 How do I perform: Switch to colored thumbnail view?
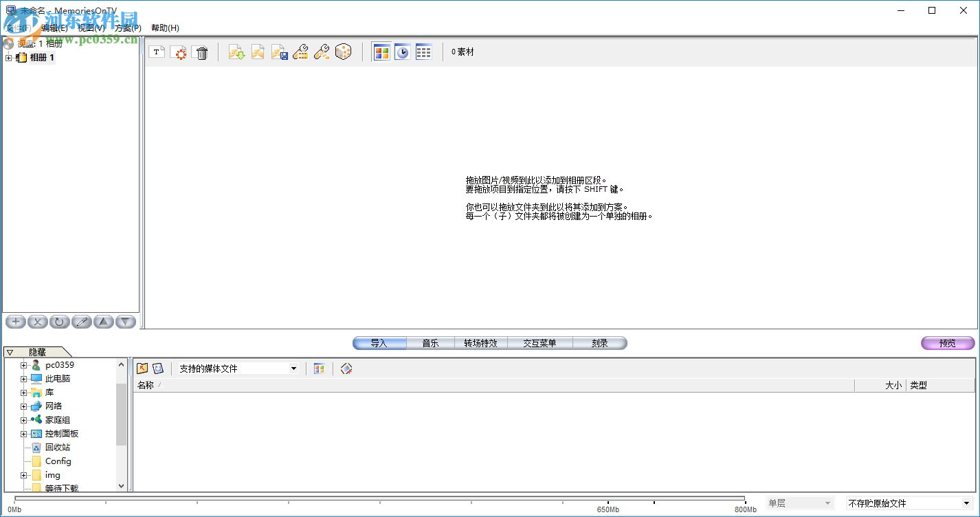point(381,52)
